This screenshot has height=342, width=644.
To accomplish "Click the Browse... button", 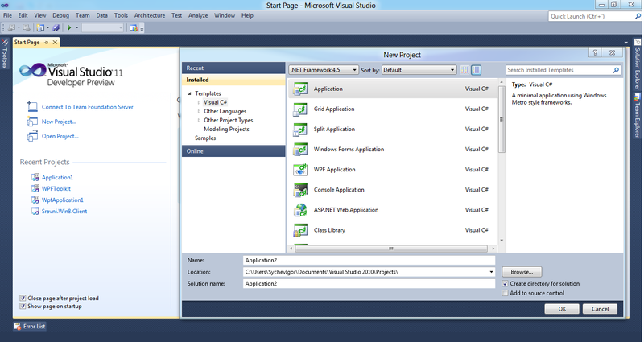I will (522, 272).
